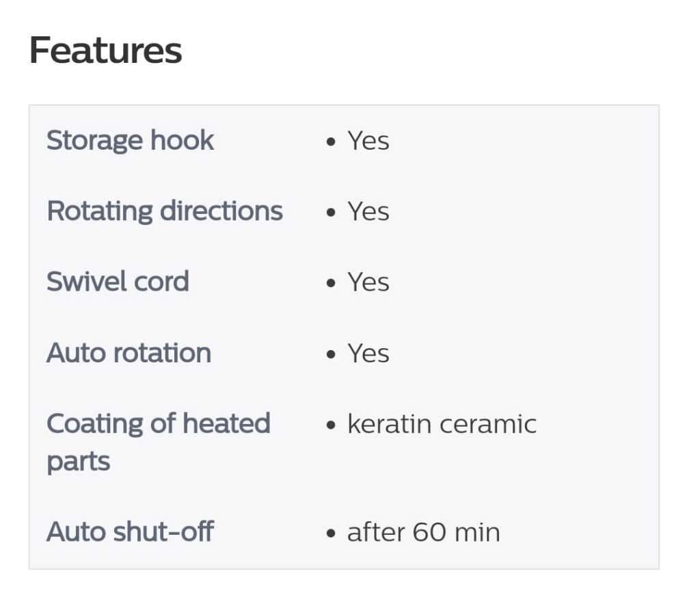Click the after 60 min value
Image resolution: width=700 pixels, height=610 pixels.
pyautogui.click(x=423, y=532)
